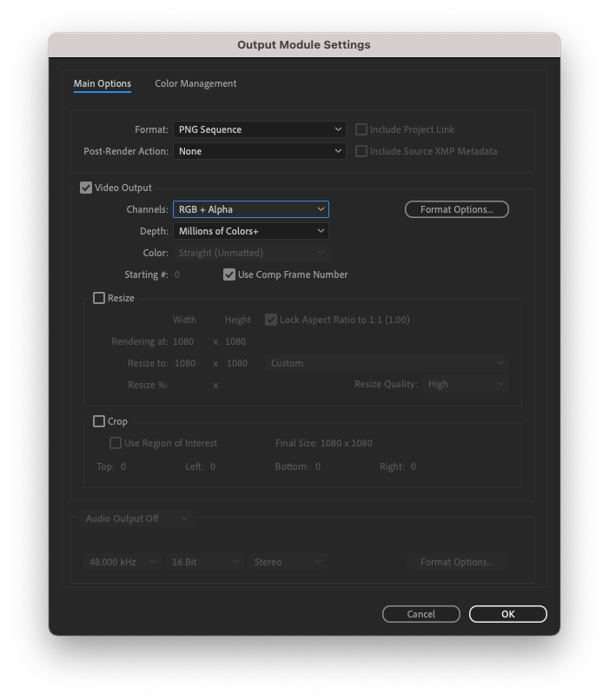Click the Final Size: 1080 x 1080 text
This screenshot has width=609, height=700.
tap(324, 443)
